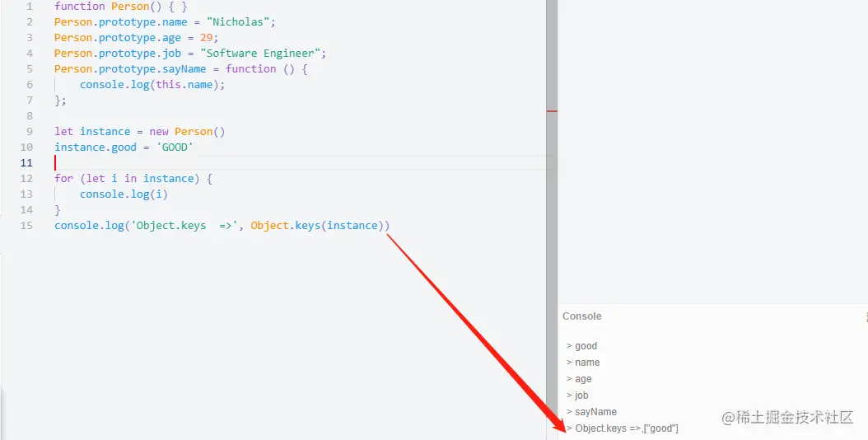Click the "Nicholas" string in code
Image resolution: width=868 pixels, height=440 pixels.
pyautogui.click(x=237, y=22)
